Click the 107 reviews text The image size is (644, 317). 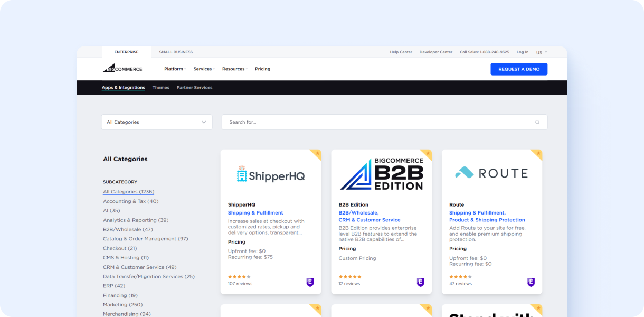[x=240, y=284]
